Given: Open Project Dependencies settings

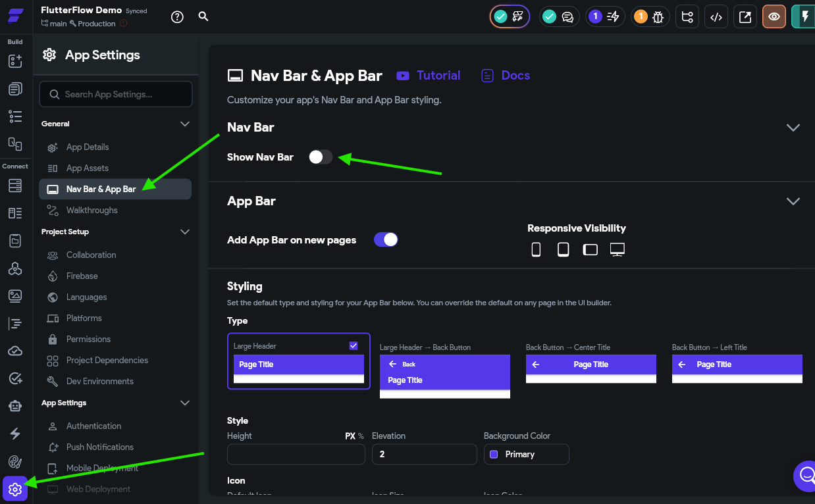Looking at the screenshot, I should pos(115,360).
